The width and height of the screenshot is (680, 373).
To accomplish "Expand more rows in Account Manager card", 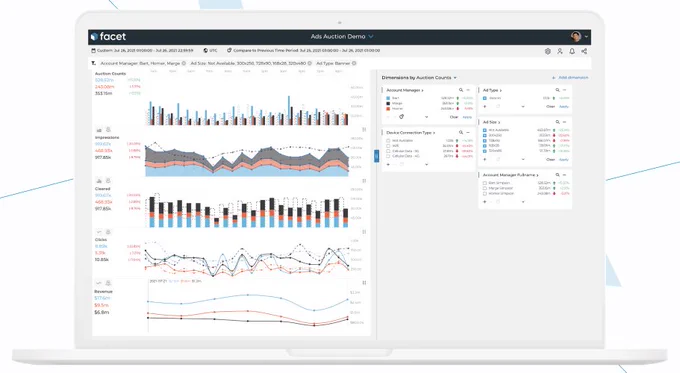I will click(426, 117).
